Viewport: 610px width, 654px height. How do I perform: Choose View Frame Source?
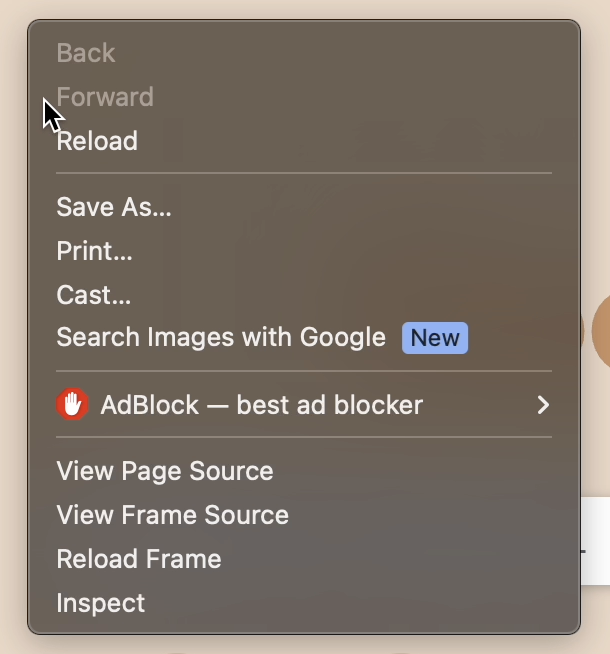(x=173, y=515)
